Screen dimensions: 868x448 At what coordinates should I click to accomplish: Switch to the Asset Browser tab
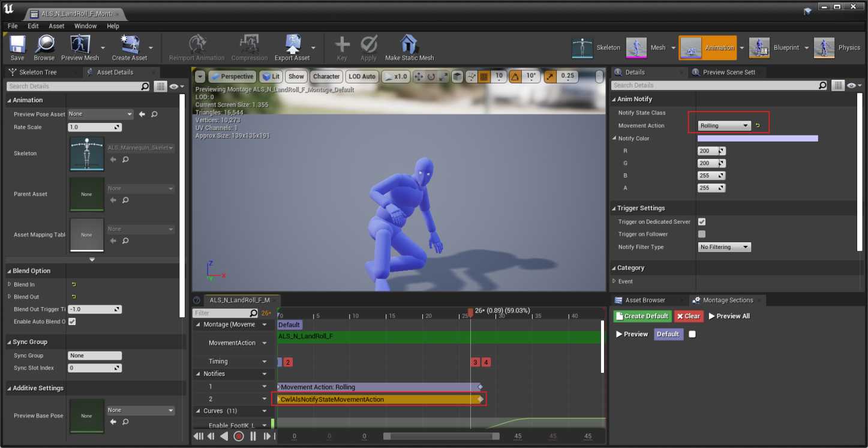click(x=645, y=300)
